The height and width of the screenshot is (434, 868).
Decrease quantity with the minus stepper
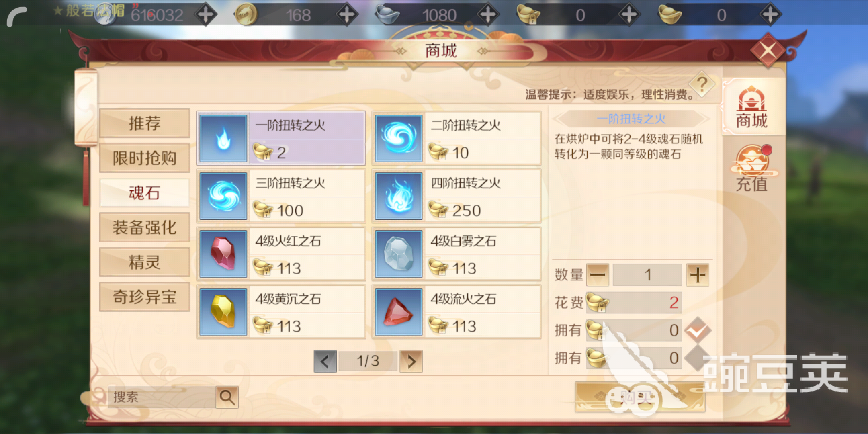click(x=598, y=275)
